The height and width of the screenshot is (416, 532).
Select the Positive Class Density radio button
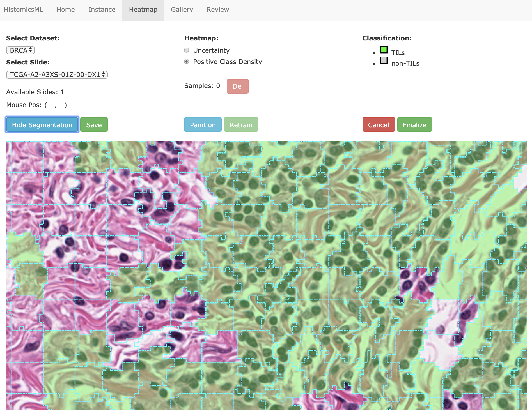click(187, 61)
